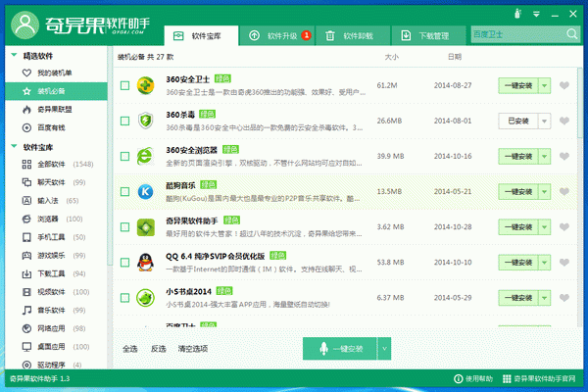The image size is (588, 392).
Task: Select 输入法 category
Action: point(56,201)
